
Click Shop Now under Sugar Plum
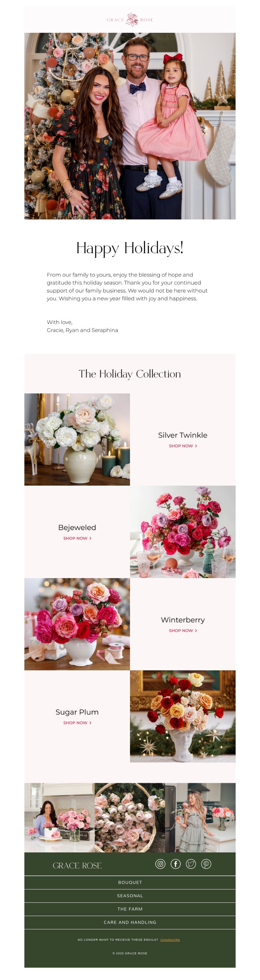pyautogui.click(x=77, y=723)
